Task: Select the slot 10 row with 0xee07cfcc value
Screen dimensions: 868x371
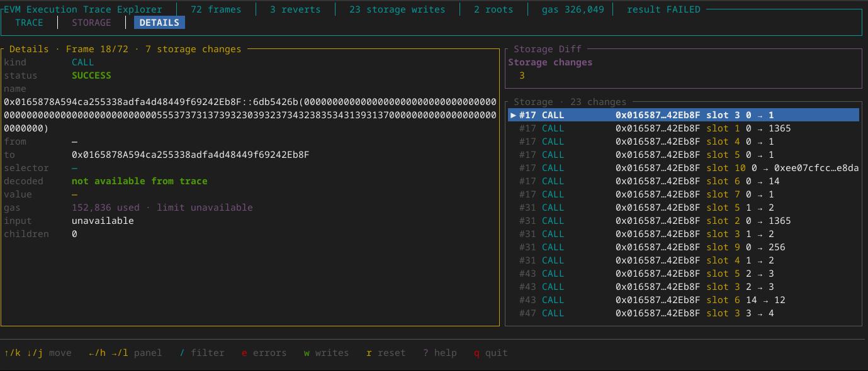Action: coord(684,168)
